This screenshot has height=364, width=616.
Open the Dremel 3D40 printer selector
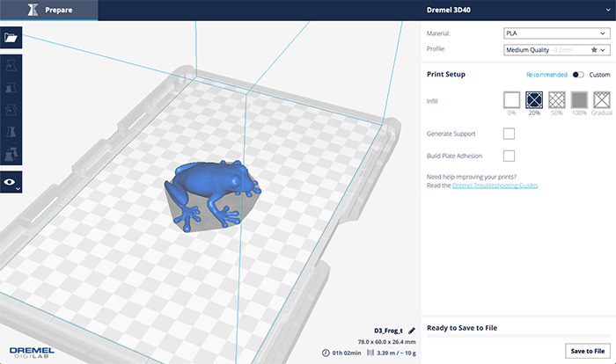tap(518, 10)
